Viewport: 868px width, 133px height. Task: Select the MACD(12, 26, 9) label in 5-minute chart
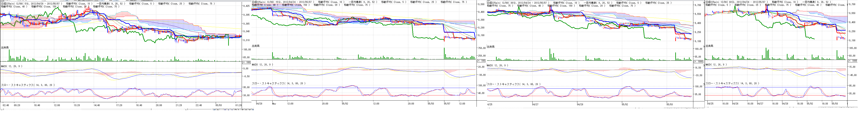[x=12, y=66]
